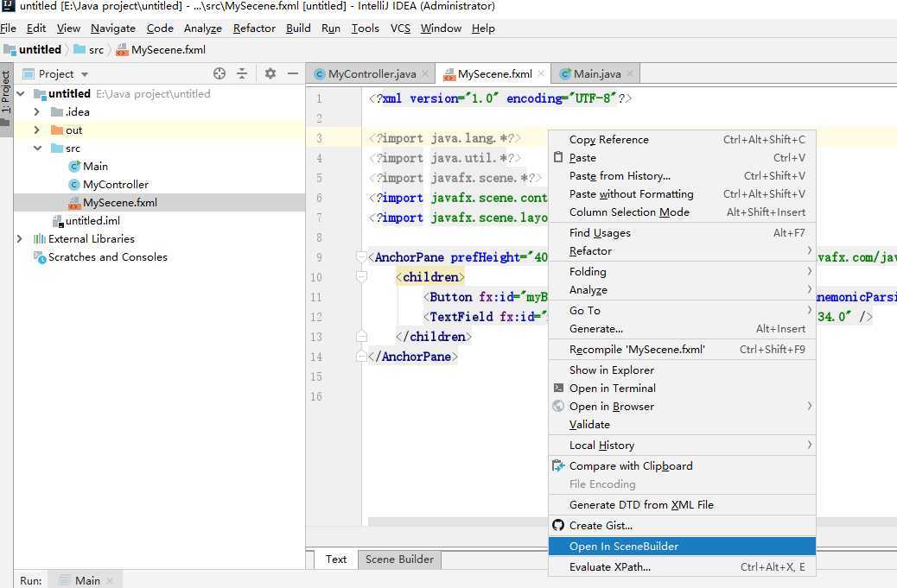
Task: Open the File menu
Action: (x=8, y=28)
